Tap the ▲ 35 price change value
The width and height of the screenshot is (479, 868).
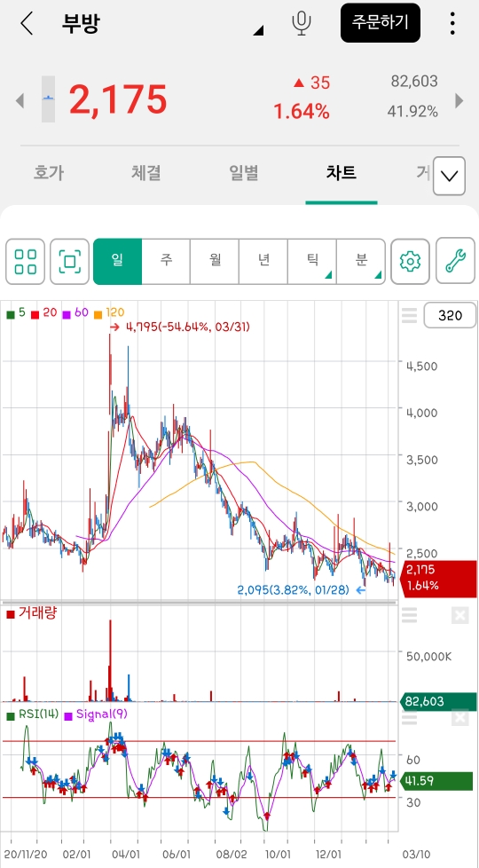click(x=311, y=83)
